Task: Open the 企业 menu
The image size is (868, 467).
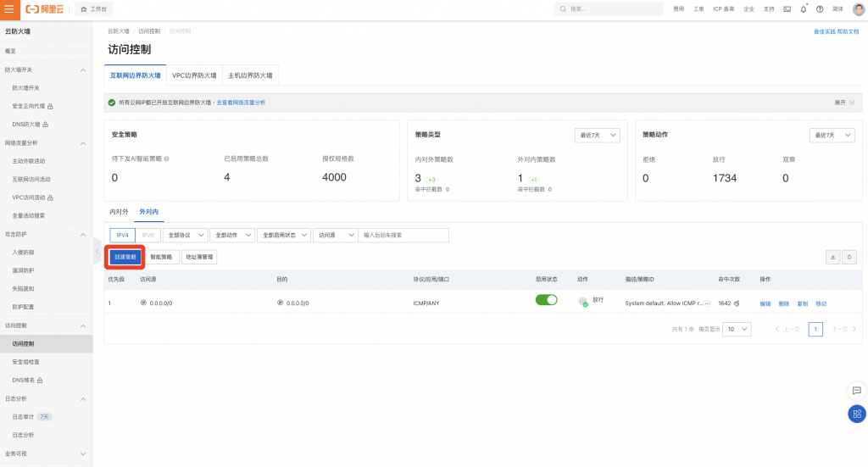Action: [x=748, y=9]
